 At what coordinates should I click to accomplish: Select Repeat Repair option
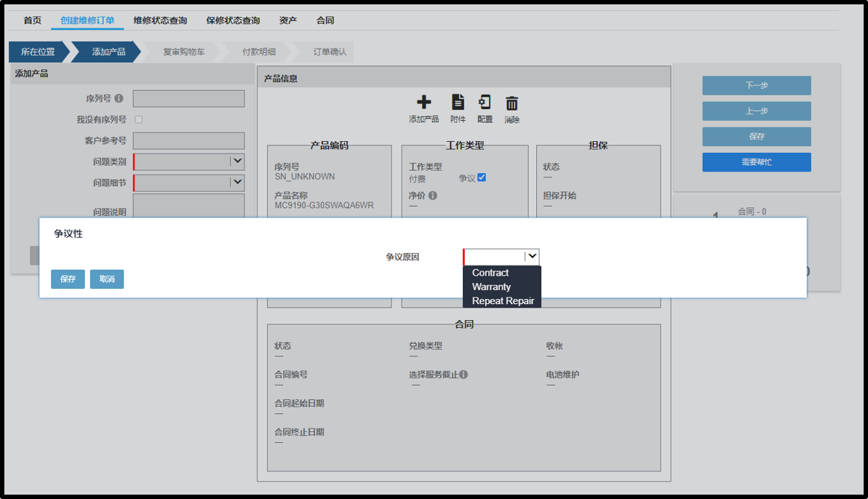pyautogui.click(x=503, y=301)
